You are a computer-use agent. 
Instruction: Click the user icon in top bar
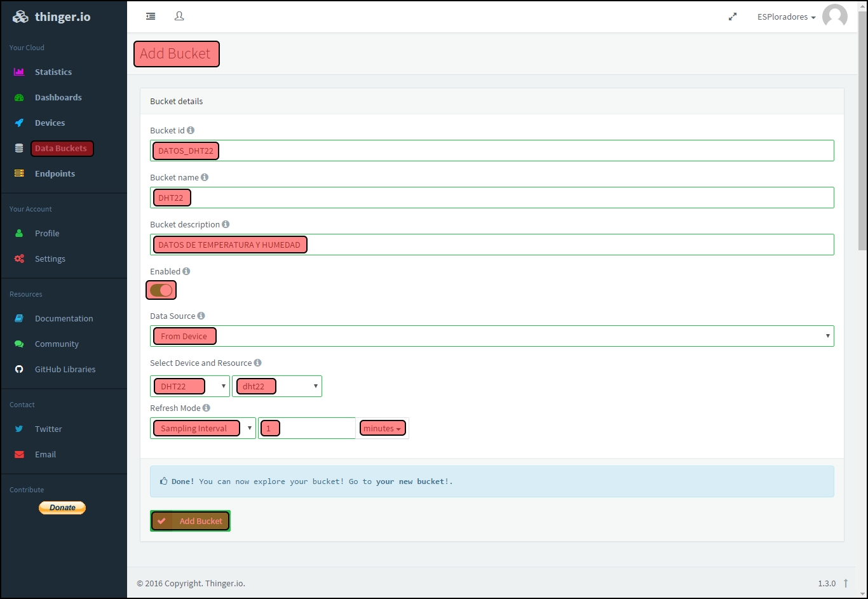coord(179,17)
